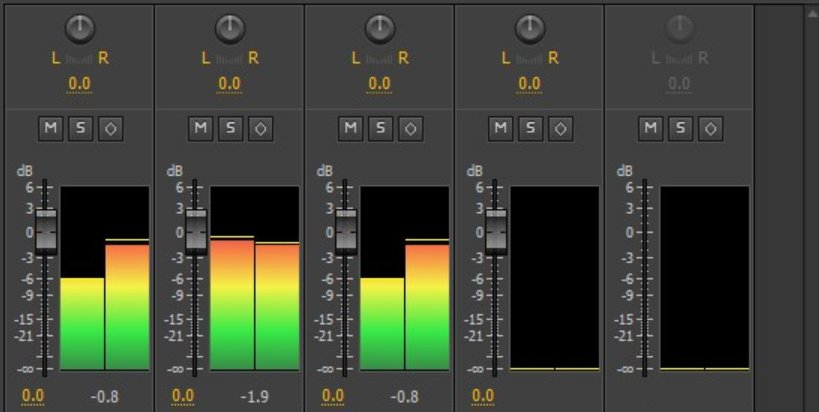Mute the fourth track with its M button
819x412 pixels.
pos(500,128)
